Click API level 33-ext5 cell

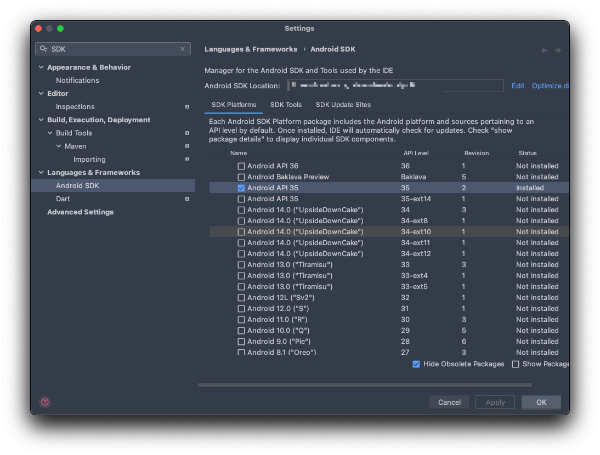[414, 287]
